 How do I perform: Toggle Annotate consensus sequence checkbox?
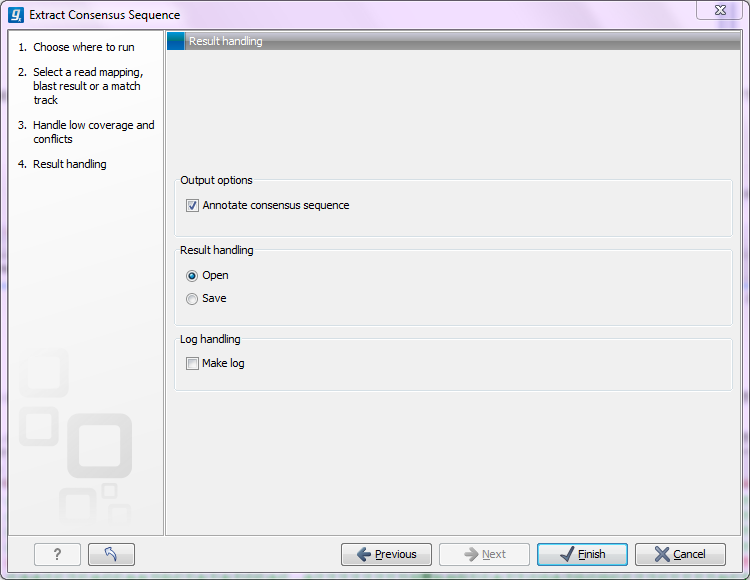[x=192, y=206]
